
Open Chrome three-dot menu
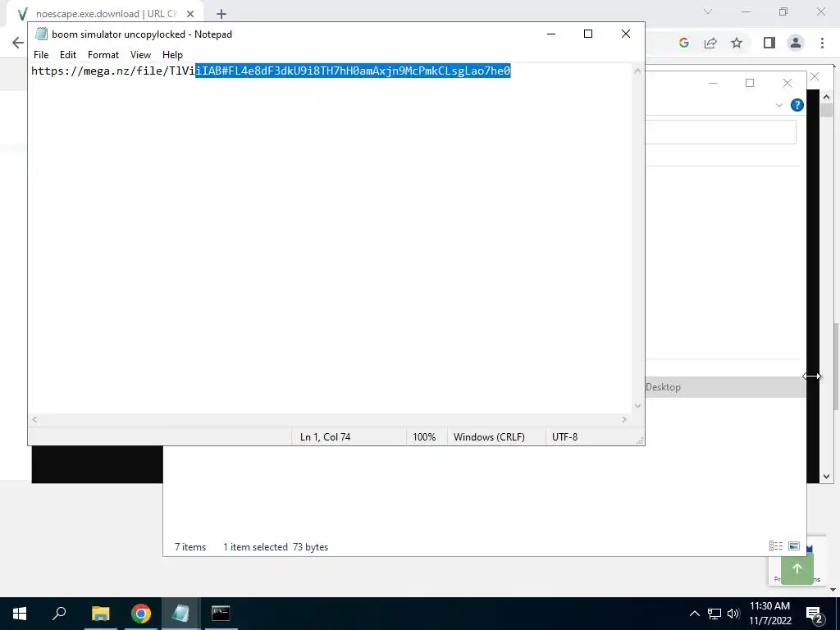pos(822,43)
